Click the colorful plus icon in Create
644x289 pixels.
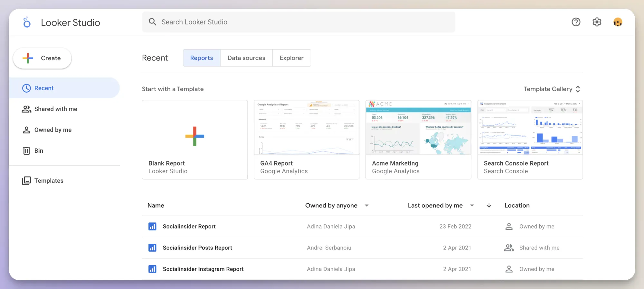coord(28,58)
